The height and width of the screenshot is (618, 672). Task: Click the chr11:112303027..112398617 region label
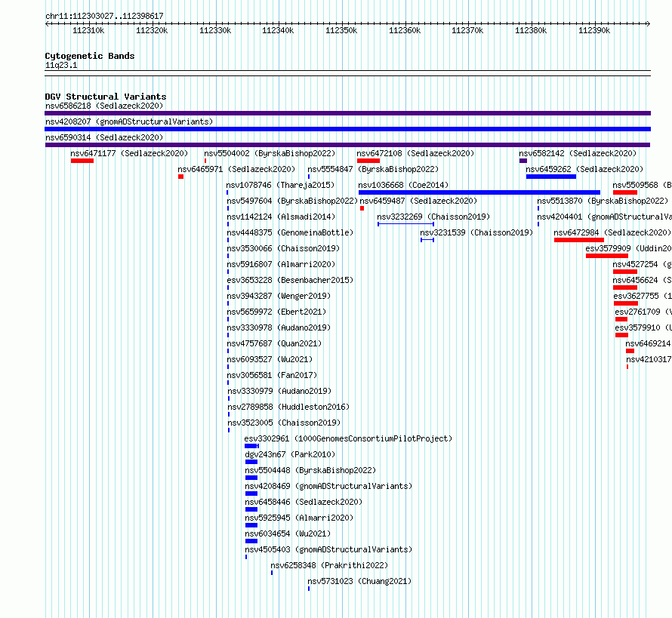click(x=104, y=16)
